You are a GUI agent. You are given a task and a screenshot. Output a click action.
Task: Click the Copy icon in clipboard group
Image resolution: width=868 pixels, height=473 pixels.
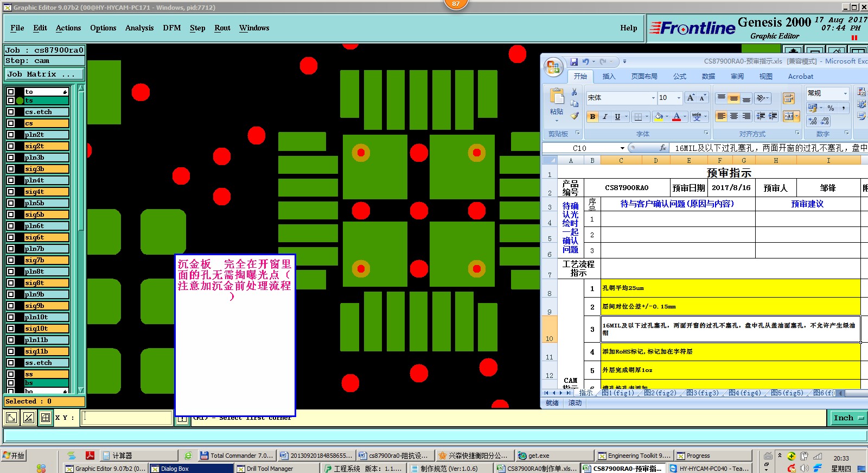575,104
